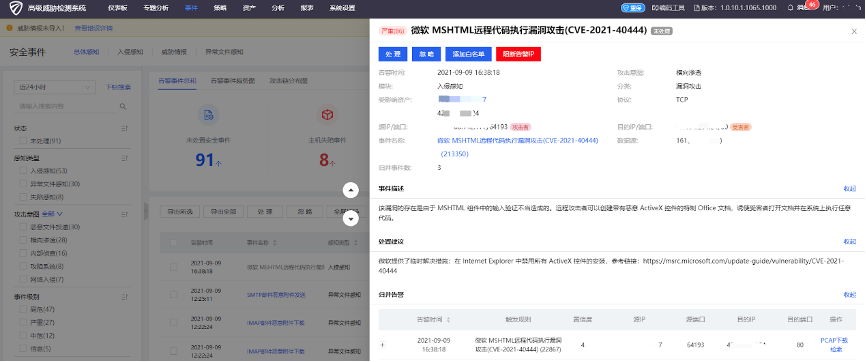866x362 pixels.
Task: Click the notification bell icon in the top bar
Action: point(791,8)
